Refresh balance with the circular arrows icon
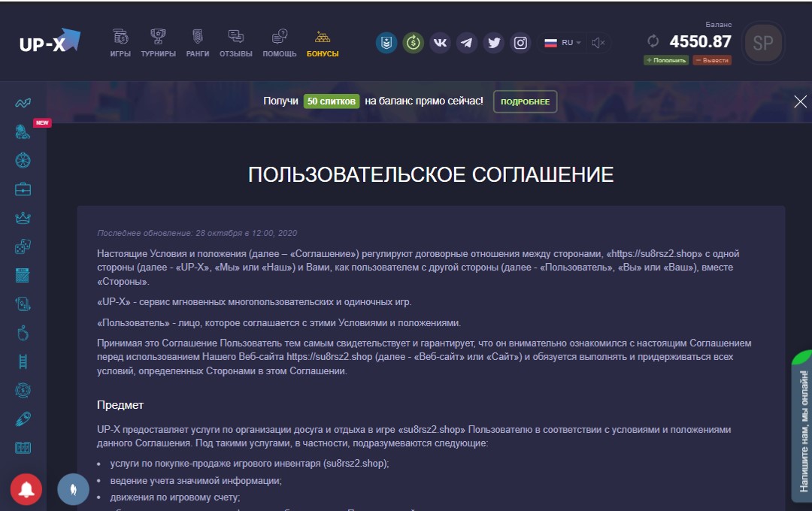The image size is (812, 511). click(653, 41)
